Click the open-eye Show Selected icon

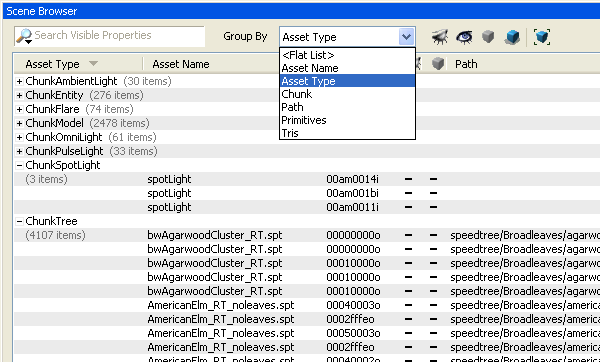[x=464, y=37]
